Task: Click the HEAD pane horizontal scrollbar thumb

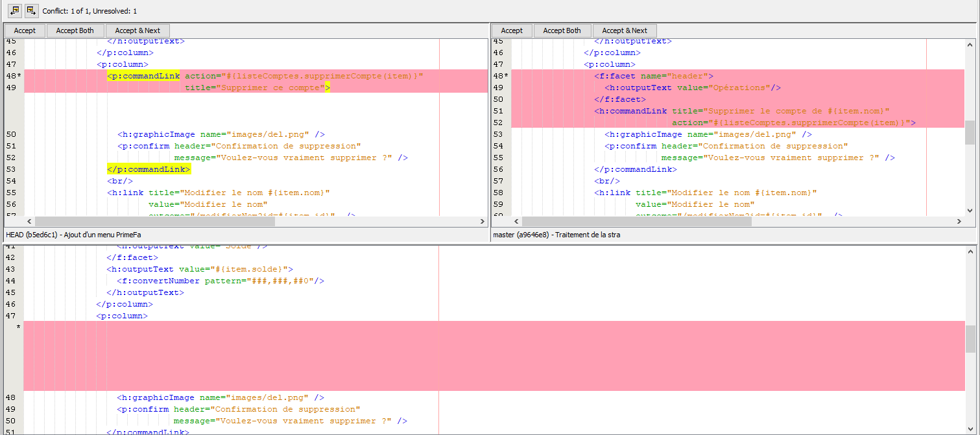Action: click(155, 222)
